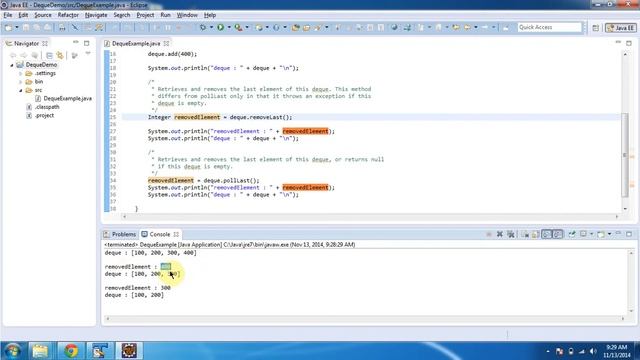The width and height of the screenshot is (640, 360).
Task: Open the Run menu
Action: pyautogui.click(x=165, y=15)
